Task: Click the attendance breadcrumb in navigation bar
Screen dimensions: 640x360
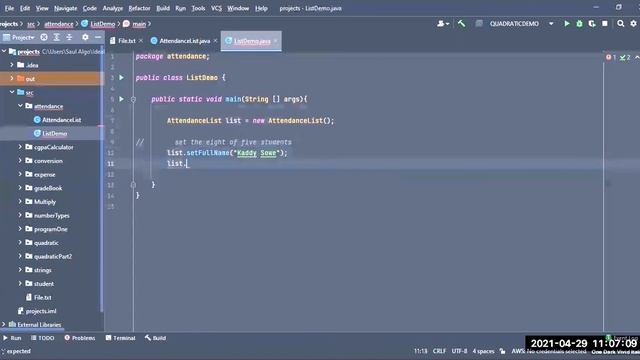Action: 59,24
